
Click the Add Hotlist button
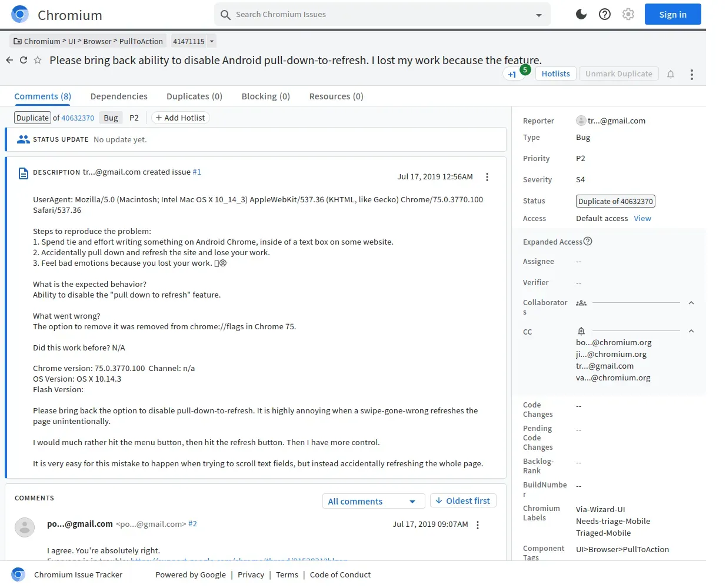point(180,118)
